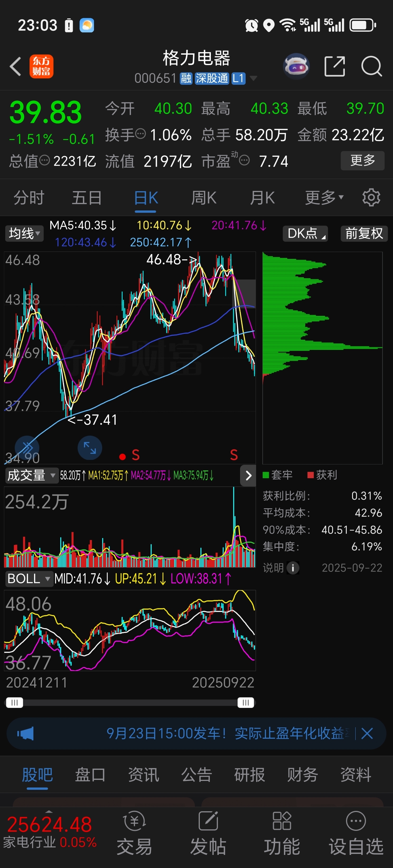Tap the 市盈 info face icon
This screenshot has height=868, width=393.
(245, 160)
